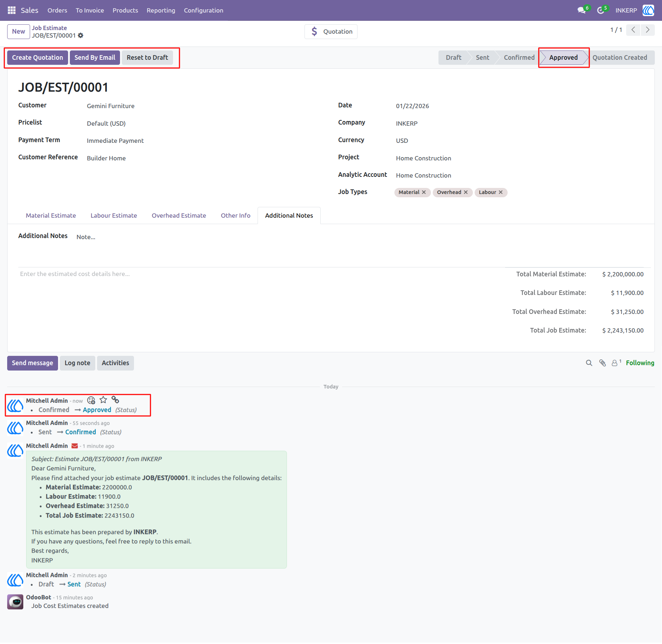The width and height of the screenshot is (662, 644).
Task: Open the conversations chat bubble icon
Action: (582, 10)
